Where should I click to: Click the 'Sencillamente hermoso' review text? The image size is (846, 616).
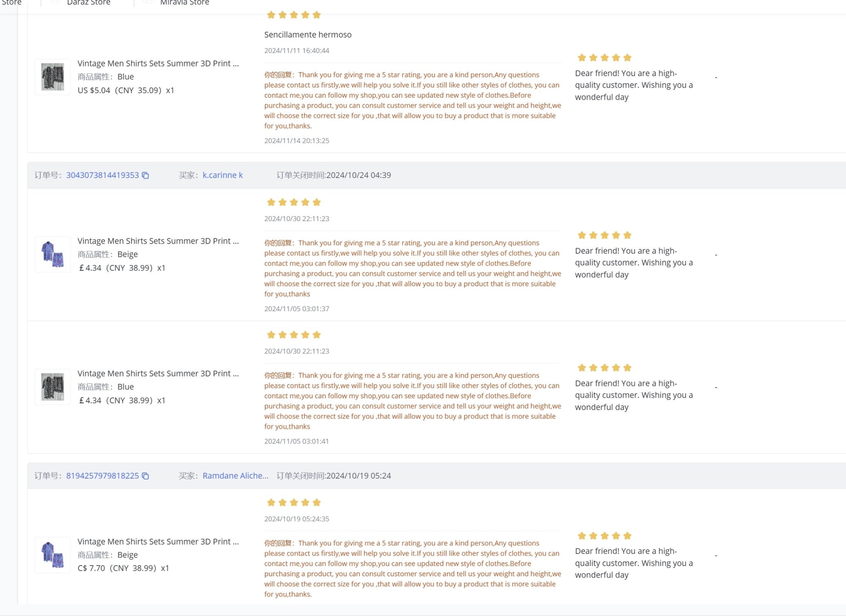[x=308, y=35]
